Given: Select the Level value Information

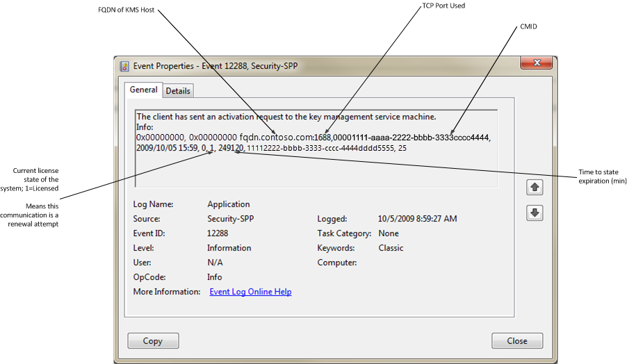Looking at the screenshot, I should tap(229, 248).
